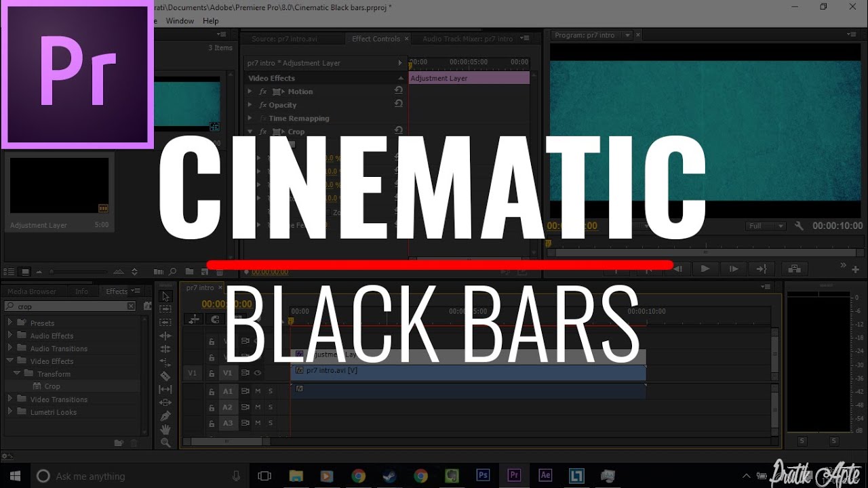The image size is (868, 488).
Task: Select Adjustment Layer thumbnail in Project panel
Action: [x=59, y=186]
